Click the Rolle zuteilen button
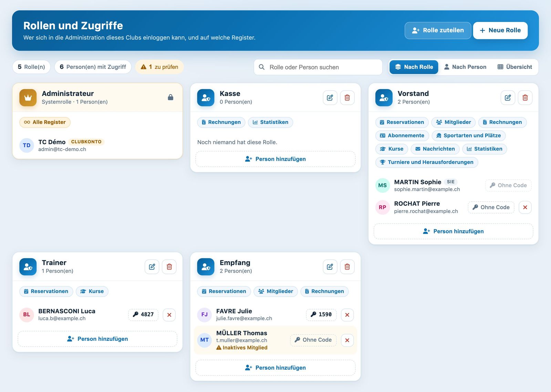Image resolution: width=551 pixels, height=392 pixels. click(438, 30)
